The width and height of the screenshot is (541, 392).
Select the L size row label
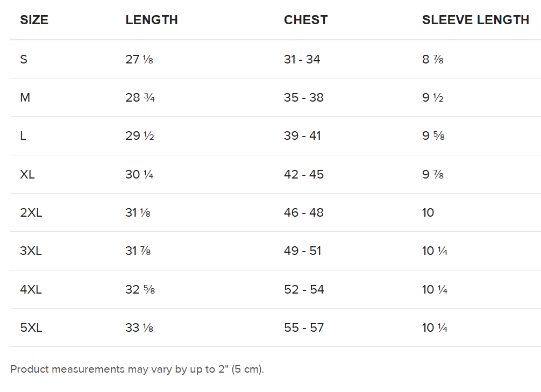pos(23,136)
